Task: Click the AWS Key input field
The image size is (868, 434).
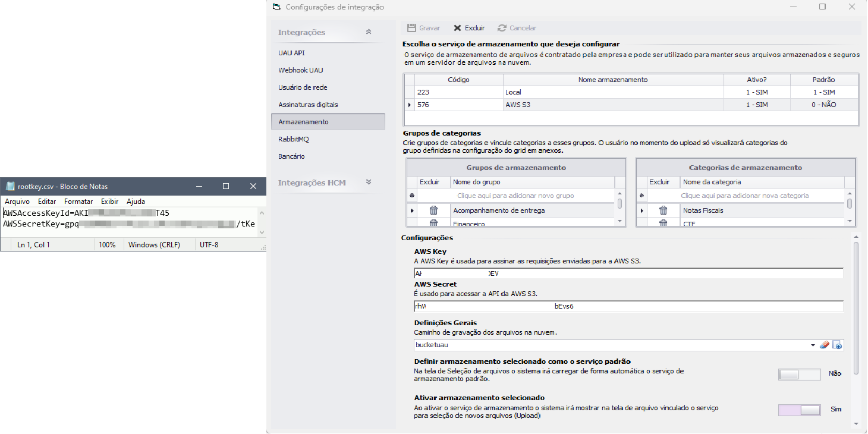Action: tap(654, 273)
